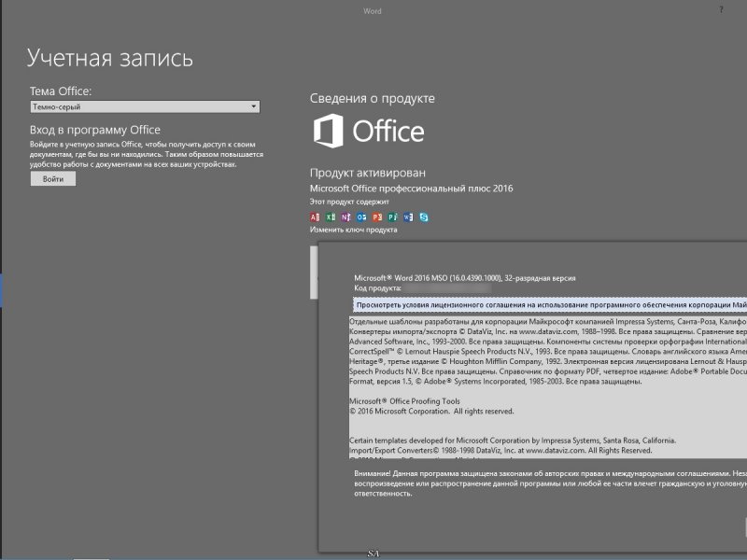Screen dimensions: 747x560
Task: Click the 2016 Microsoft Corporation copyright line
Action: point(431,411)
